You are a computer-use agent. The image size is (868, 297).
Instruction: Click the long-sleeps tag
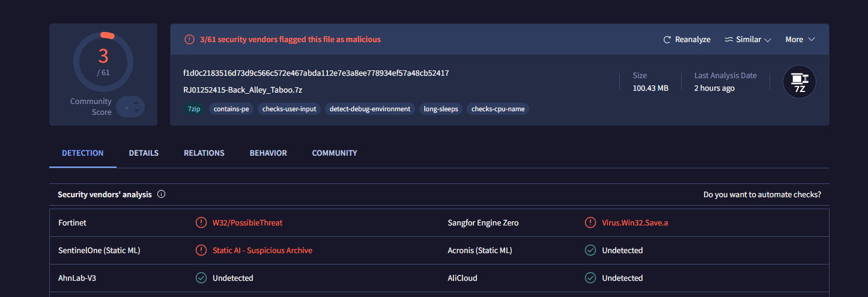click(441, 109)
